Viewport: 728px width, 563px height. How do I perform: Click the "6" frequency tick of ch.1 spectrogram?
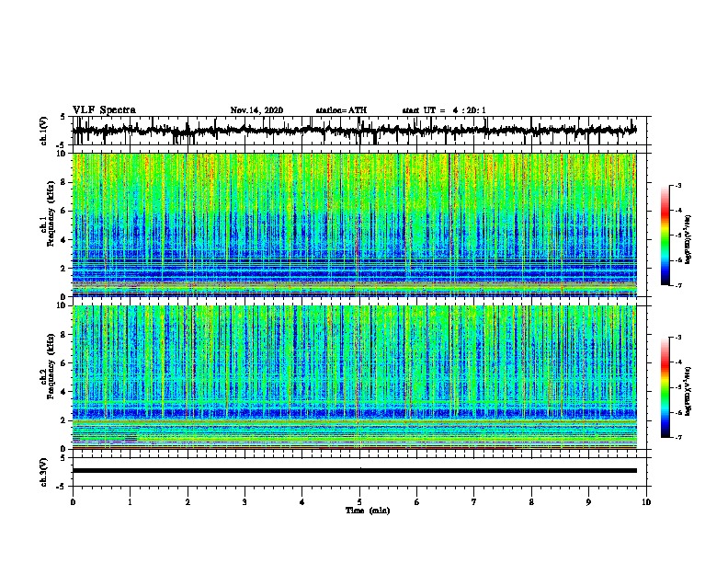(x=63, y=211)
